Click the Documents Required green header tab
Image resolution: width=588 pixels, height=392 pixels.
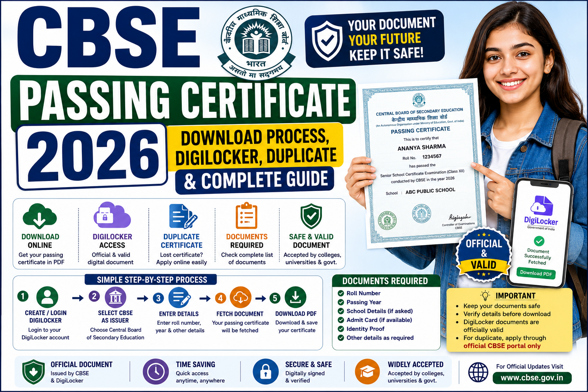pos(385,281)
